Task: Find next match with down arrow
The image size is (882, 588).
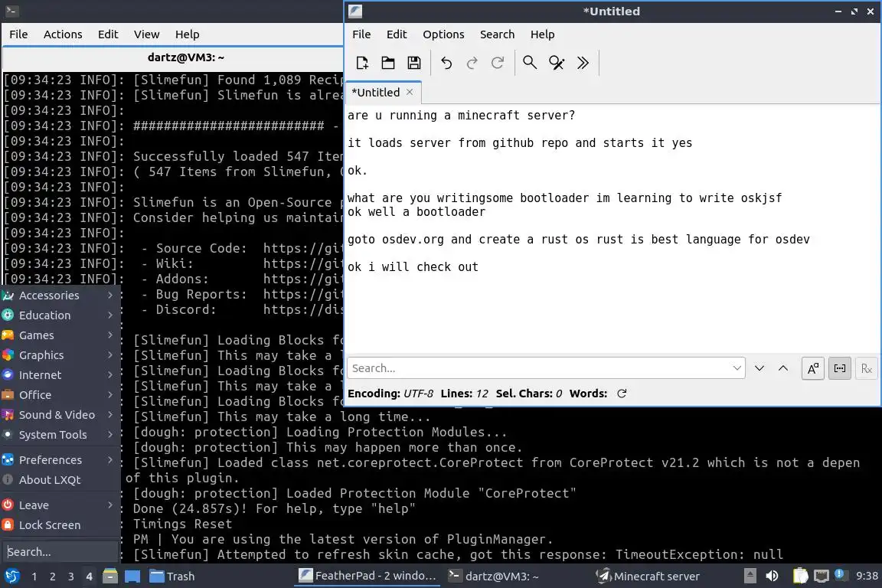Action: (x=759, y=368)
